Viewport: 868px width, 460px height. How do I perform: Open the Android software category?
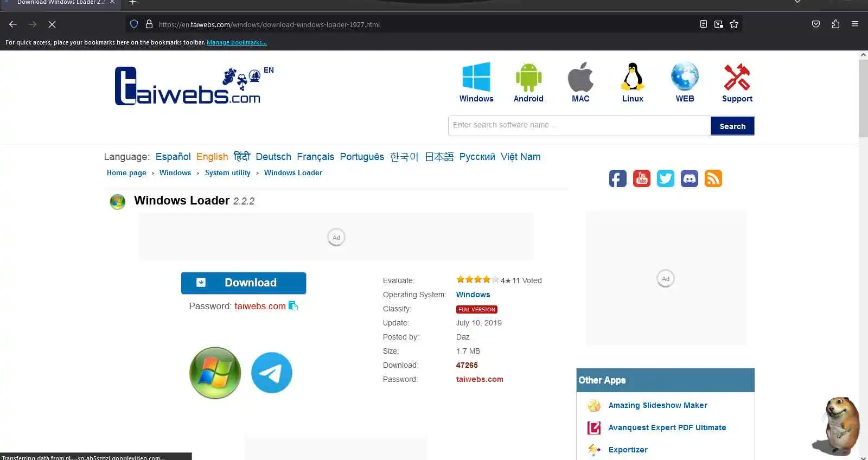point(528,82)
